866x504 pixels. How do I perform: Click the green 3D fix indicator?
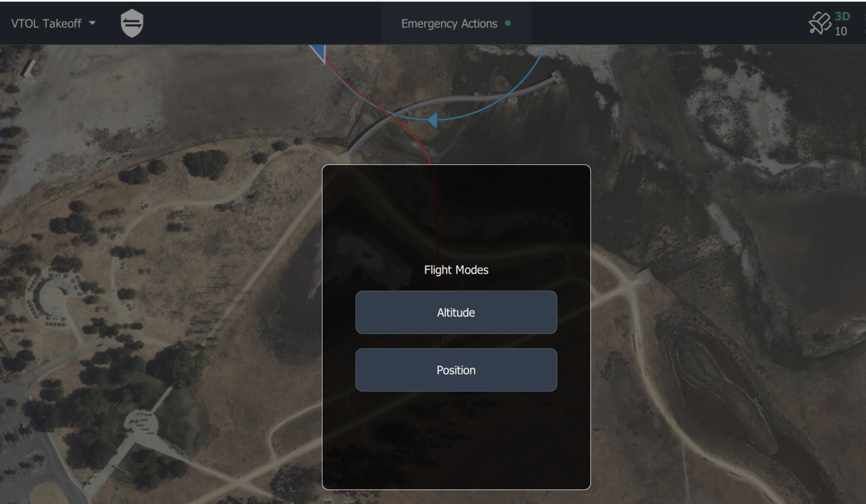(842, 17)
